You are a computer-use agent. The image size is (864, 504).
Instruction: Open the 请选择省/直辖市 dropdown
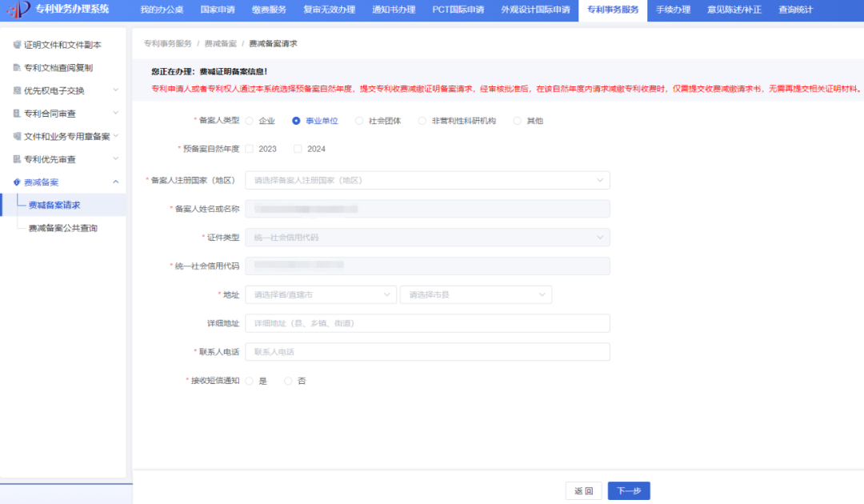pyautogui.click(x=320, y=294)
